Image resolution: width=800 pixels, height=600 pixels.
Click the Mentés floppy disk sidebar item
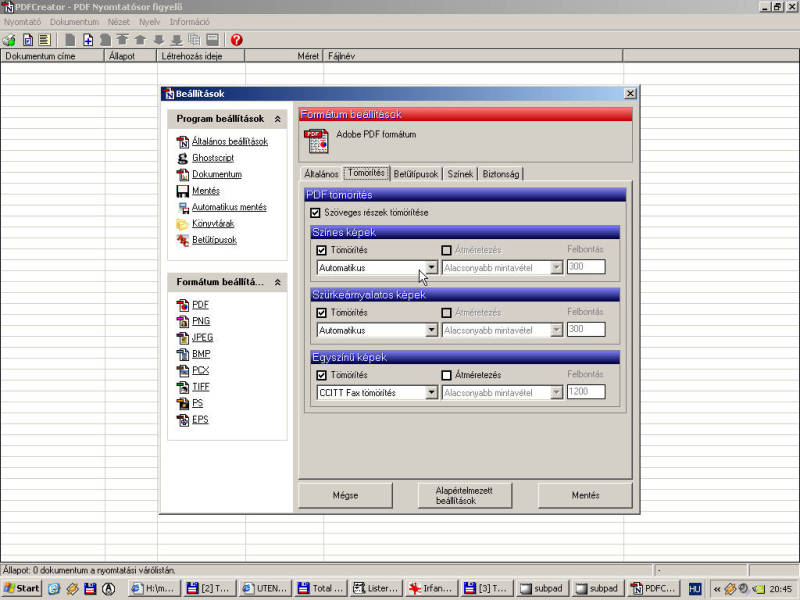tap(205, 191)
